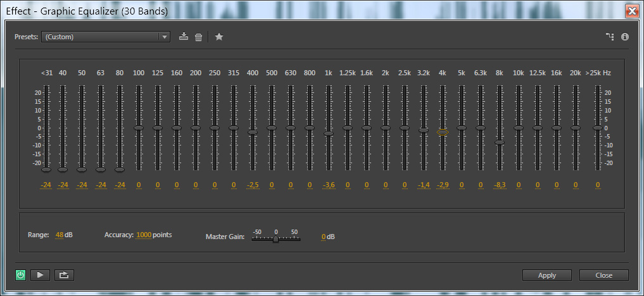Click the Apply button
The width and height of the screenshot is (644, 296).
[546, 275]
